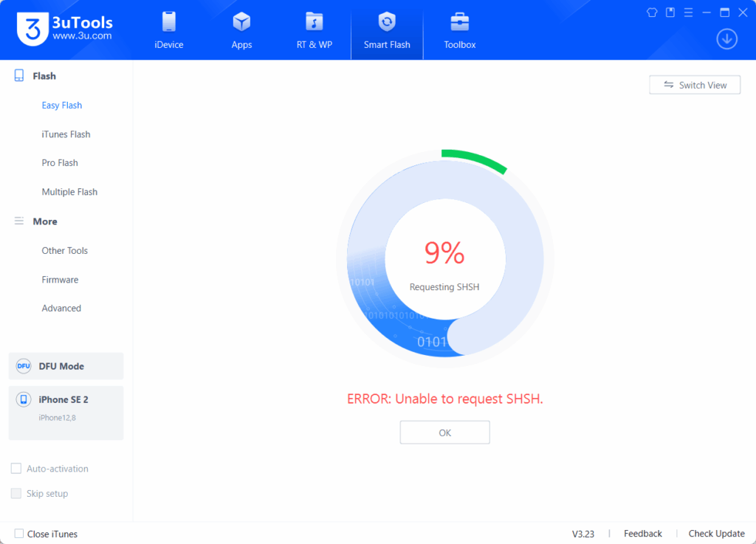Open the RT & WP music folder icon
This screenshot has height=544, width=756.
(315, 21)
